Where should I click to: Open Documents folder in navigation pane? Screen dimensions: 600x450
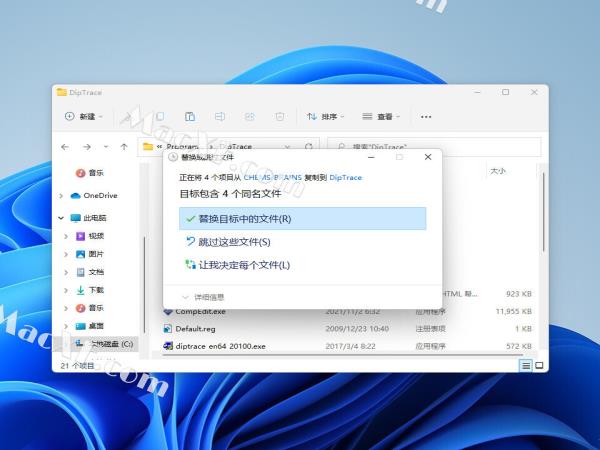pyautogui.click(x=90, y=272)
